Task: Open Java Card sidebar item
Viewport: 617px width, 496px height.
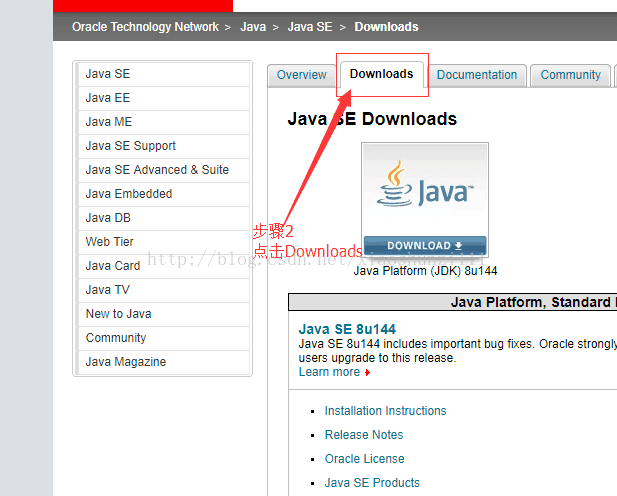Action: tap(164, 266)
